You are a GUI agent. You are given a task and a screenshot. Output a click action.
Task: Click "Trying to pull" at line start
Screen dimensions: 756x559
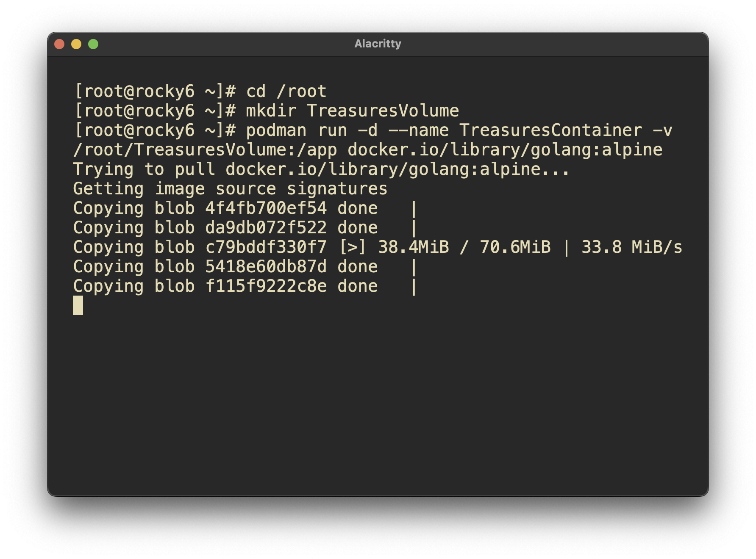[x=144, y=169]
